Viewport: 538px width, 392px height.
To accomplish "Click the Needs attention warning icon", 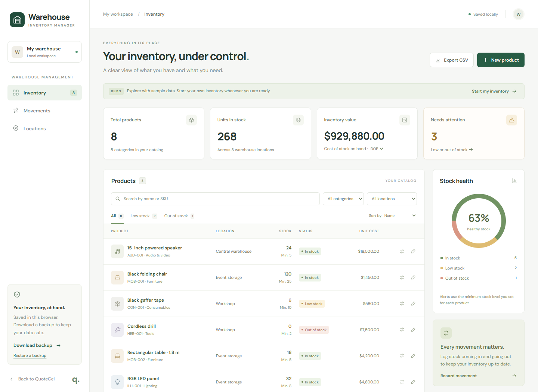I will pos(511,120).
